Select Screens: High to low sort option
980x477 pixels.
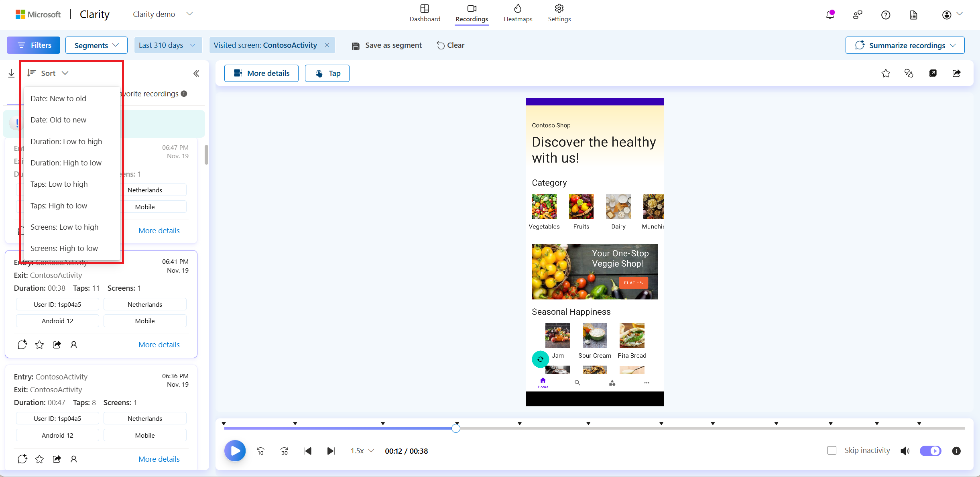tap(64, 249)
